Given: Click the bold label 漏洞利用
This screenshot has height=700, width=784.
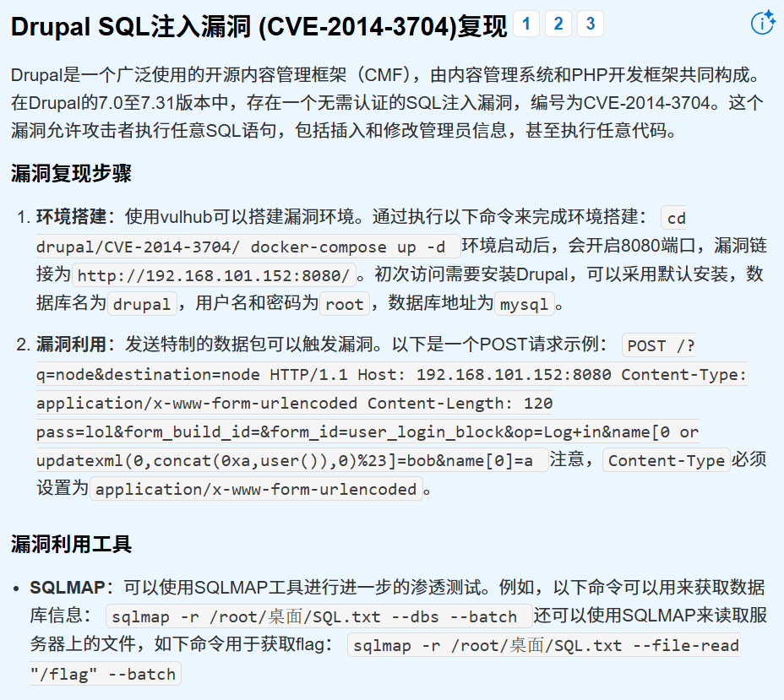Looking at the screenshot, I should tap(71, 345).
